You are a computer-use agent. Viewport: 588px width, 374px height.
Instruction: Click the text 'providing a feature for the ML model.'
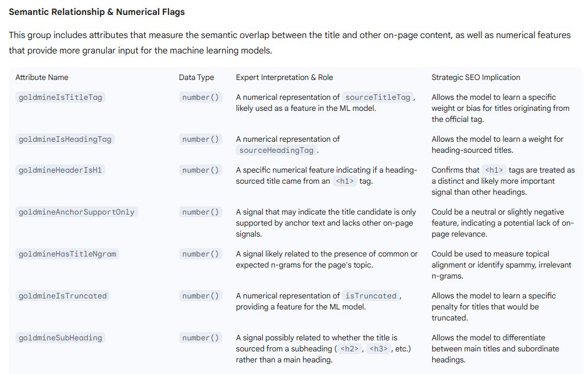[x=300, y=307]
